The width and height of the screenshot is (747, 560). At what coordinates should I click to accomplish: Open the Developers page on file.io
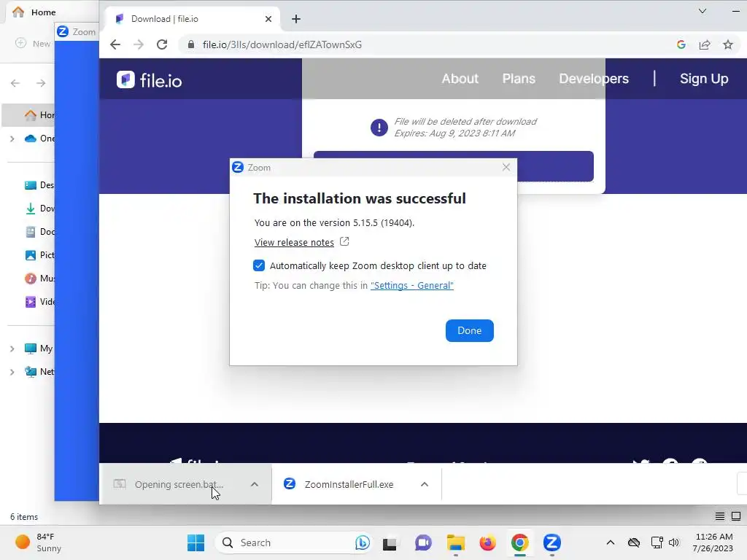point(594,79)
